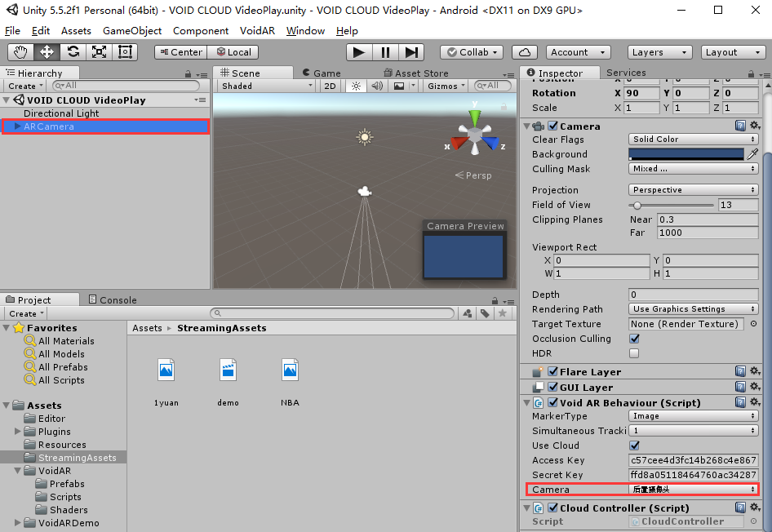Click the scene orientation gizmo cube
This screenshot has width=772, height=532.
[x=475, y=135]
